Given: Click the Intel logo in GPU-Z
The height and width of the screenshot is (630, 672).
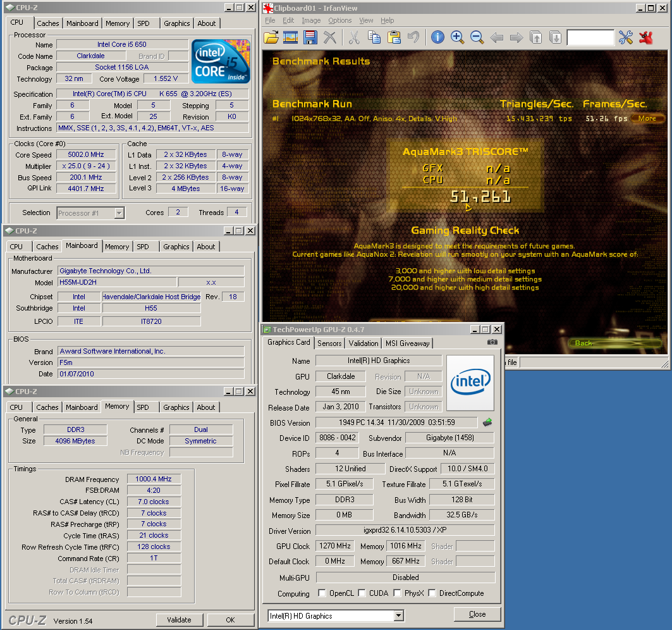Looking at the screenshot, I should [470, 383].
